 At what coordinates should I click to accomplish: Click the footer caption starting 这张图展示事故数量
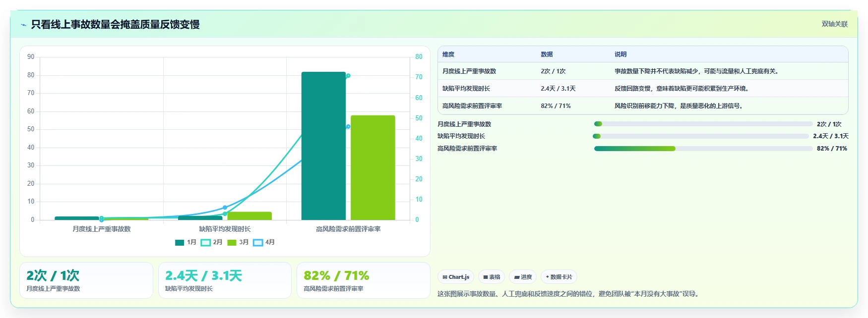(569, 294)
